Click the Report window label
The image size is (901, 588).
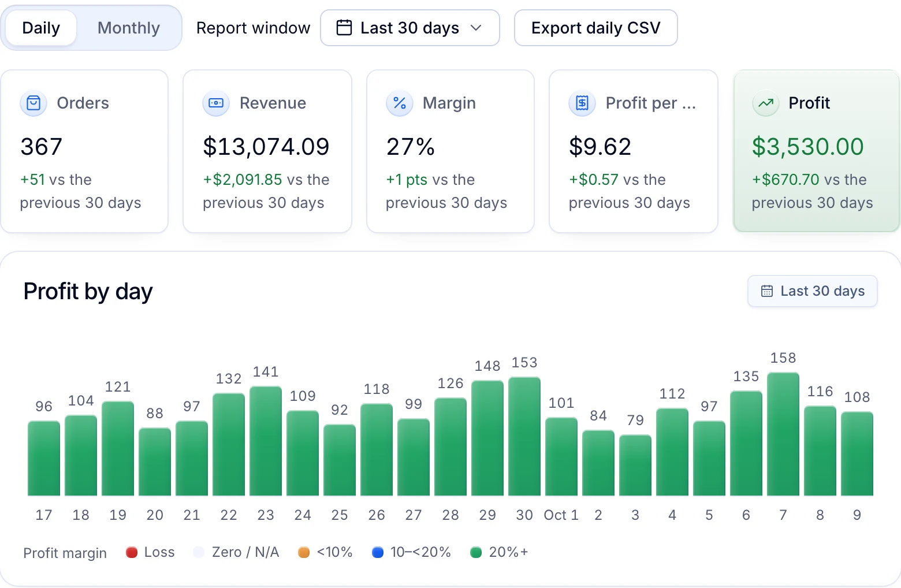click(253, 28)
